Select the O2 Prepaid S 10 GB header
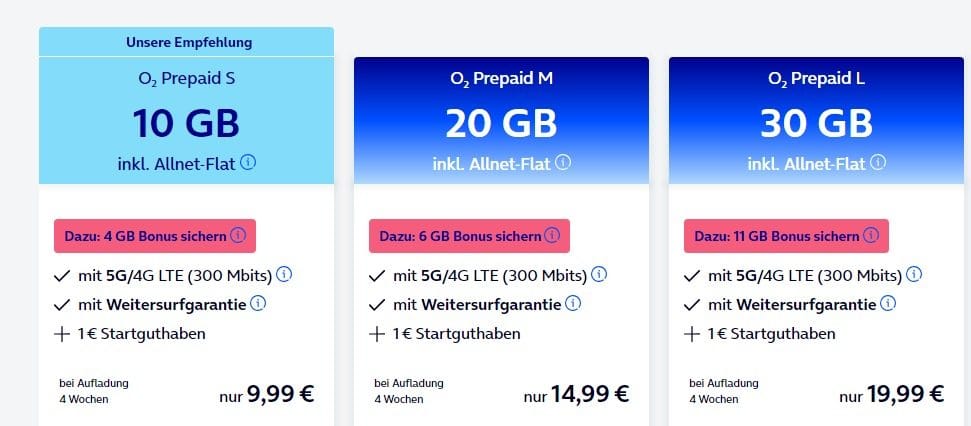Image resolution: width=971 pixels, height=426 pixels. [186, 120]
